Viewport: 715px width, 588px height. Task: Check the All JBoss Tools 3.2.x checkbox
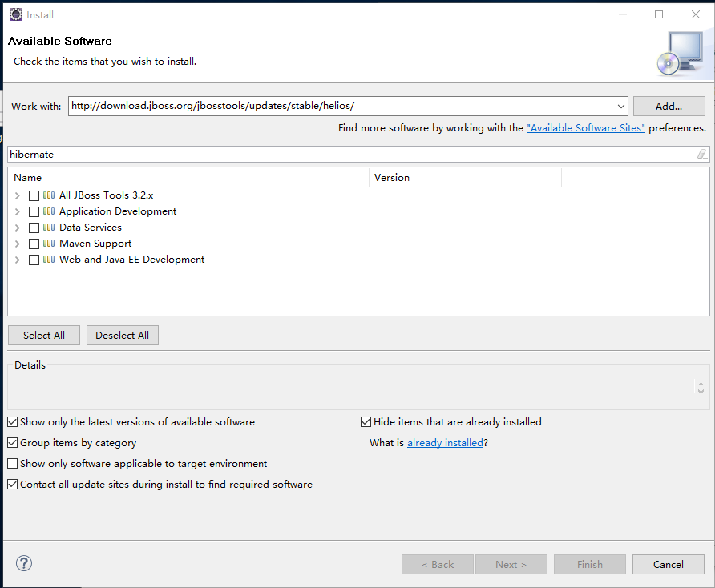(34, 195)
